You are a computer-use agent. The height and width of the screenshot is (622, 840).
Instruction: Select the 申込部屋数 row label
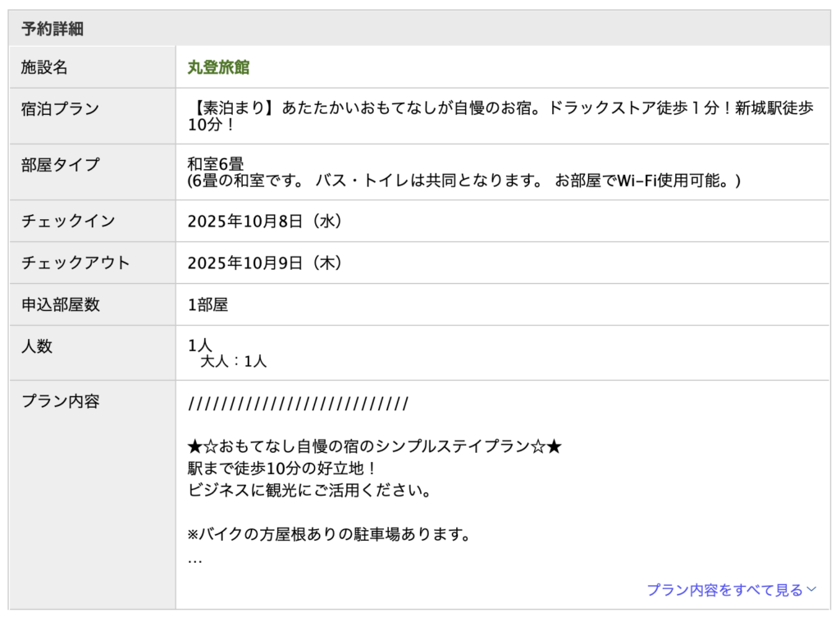tap(60, 304)
